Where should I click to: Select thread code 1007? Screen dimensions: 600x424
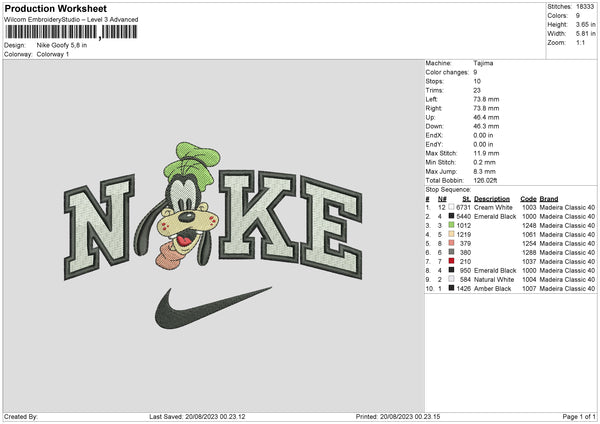(x=529, y=289)
